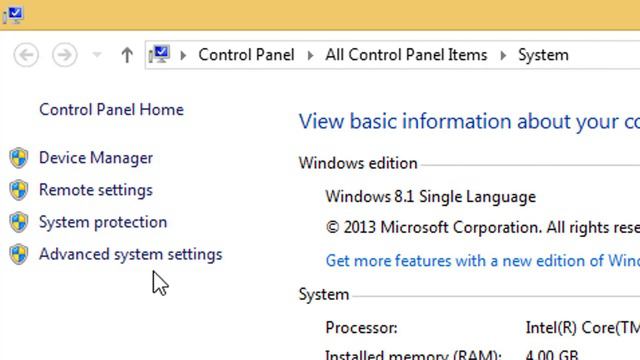The image size is (640, 360).
Task: Open Device Manager
Action: [96, 158]
